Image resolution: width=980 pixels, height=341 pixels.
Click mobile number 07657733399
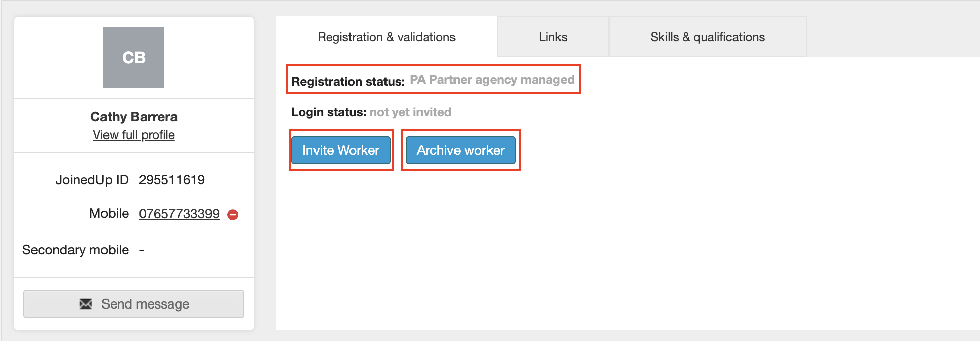(x=179, y=214)
